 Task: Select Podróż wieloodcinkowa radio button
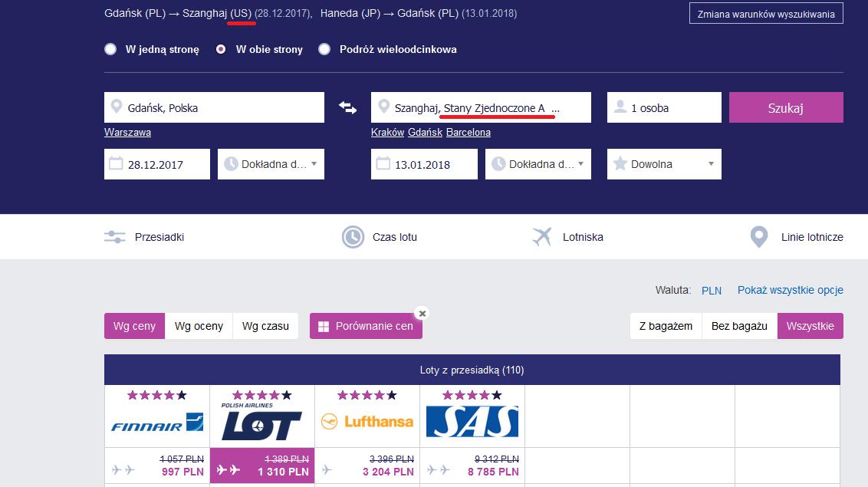pos(324,49)
